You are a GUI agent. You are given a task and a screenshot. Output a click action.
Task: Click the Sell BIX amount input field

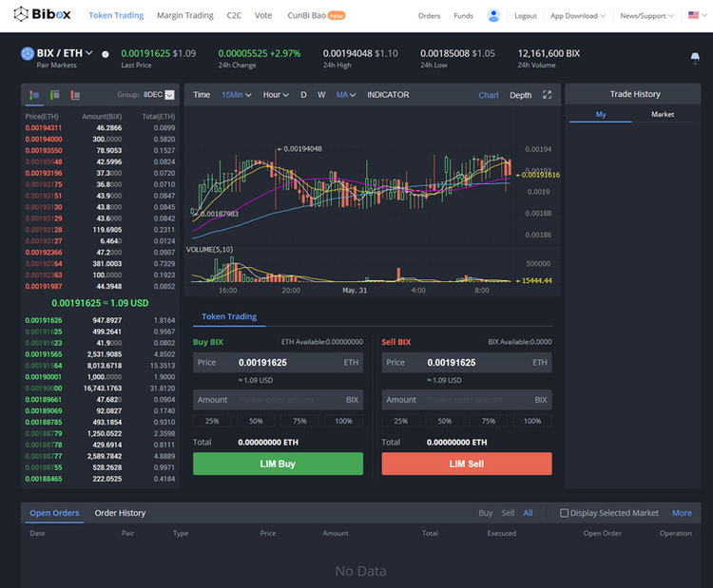[467, 400]
